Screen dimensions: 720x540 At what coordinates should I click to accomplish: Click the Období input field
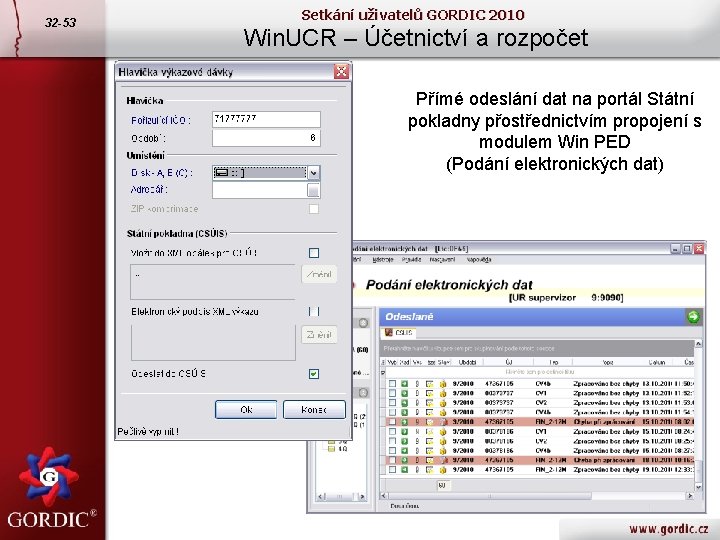[x=266, y=138]
